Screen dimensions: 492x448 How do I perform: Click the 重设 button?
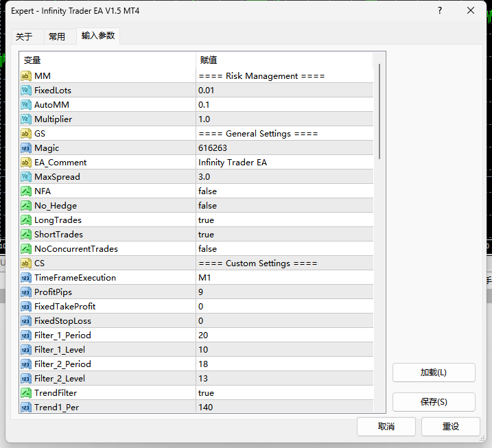(x=451, y=427)
